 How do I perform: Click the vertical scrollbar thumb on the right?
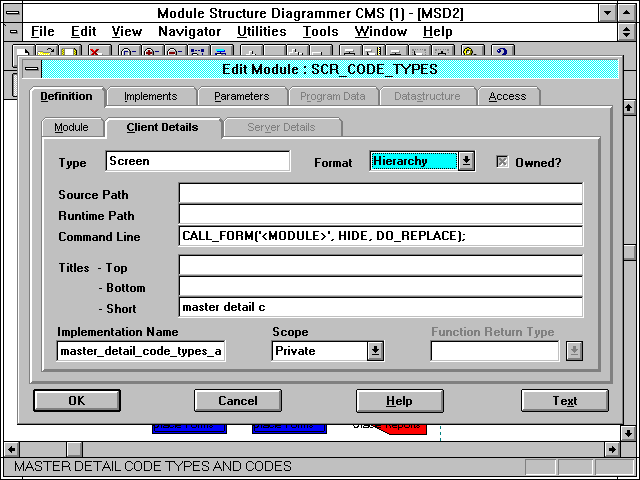pos(629,252)
